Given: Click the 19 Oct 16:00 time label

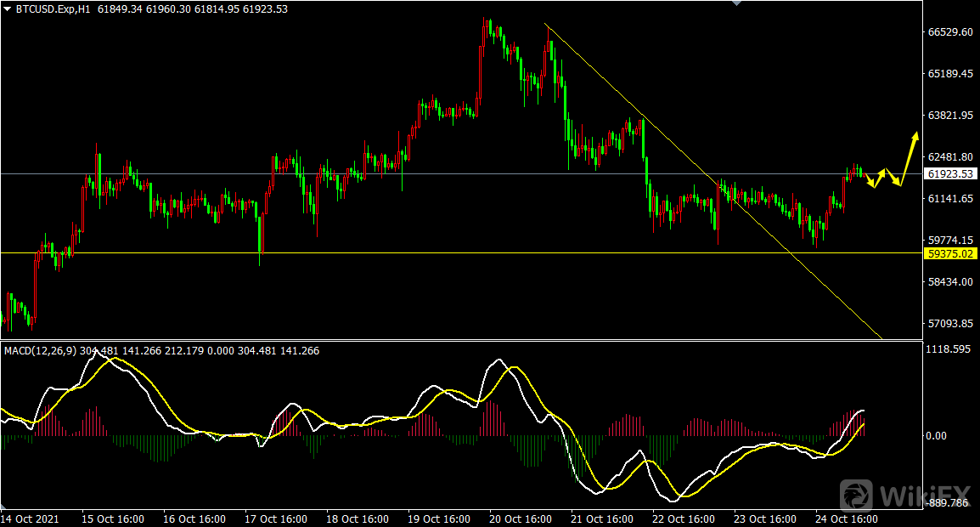Looking at the screenshot, I should click(x=439, y=518).
